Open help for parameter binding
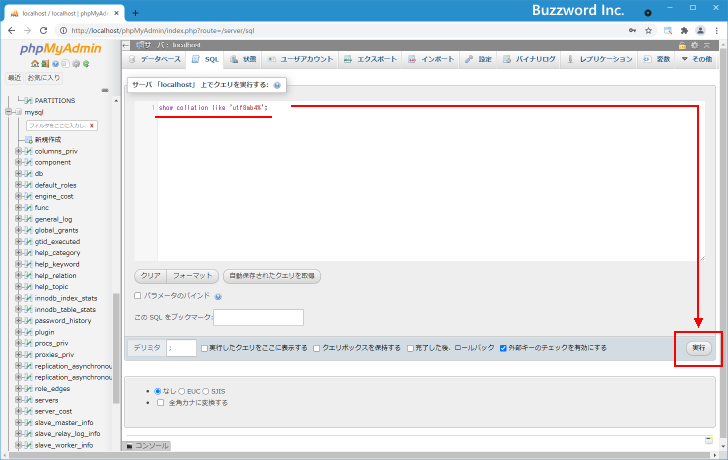The height and width of the screenshot is (460, 728). tap(218, 296)
